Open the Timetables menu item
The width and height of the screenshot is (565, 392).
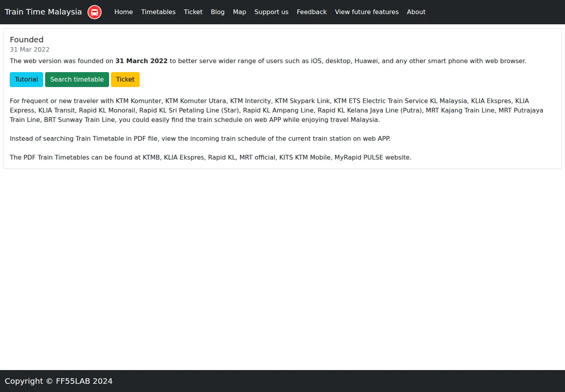click(x=159, y=12)
